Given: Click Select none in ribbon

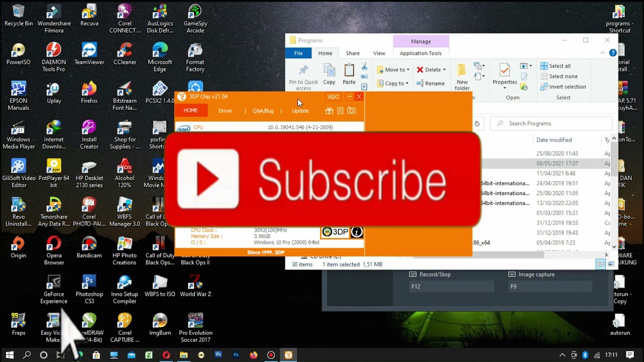Looking at the screenshot, I should click(x=558, y=76).
